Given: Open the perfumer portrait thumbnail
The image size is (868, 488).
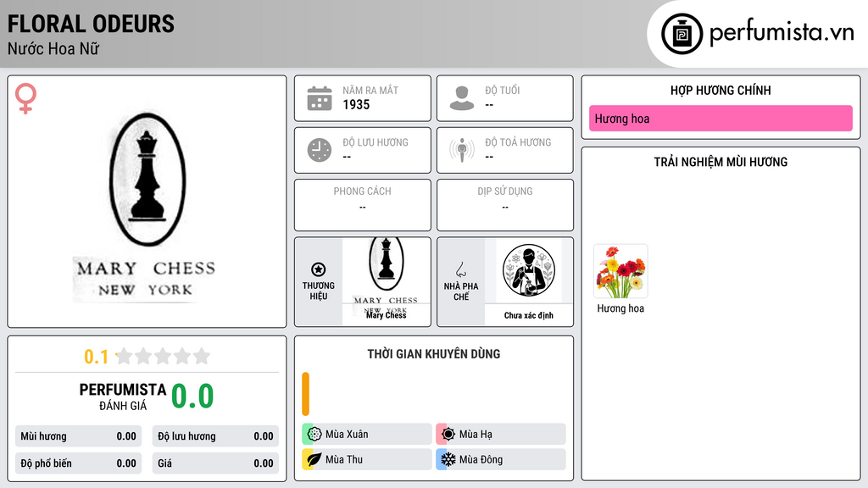Looking at the screenshot, I should tap(529, 270).
